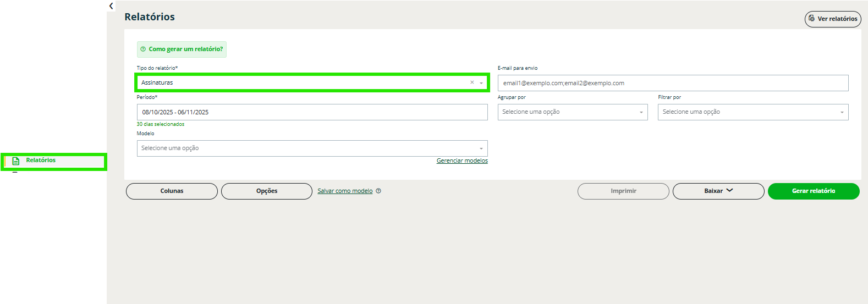Viewport: 868px width, 304px height.
Task: Click the Salvar como modelo link
Action: (x=345, y=191)
